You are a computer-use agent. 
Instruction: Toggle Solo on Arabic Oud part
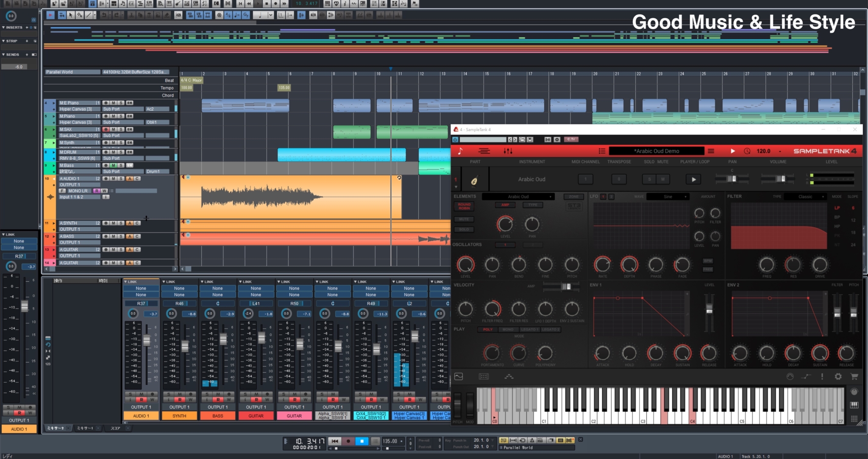(649, 179)
